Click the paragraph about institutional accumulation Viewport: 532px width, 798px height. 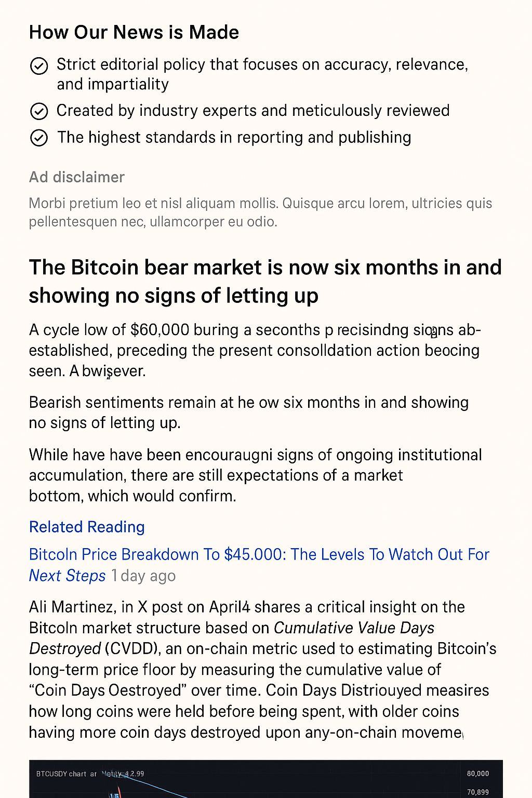[x=255, y=475]
